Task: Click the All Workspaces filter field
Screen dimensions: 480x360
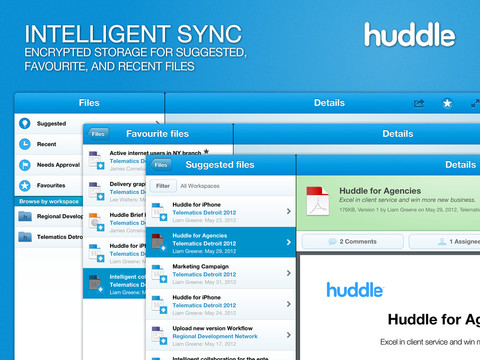Action: click(x=200, y=186)
